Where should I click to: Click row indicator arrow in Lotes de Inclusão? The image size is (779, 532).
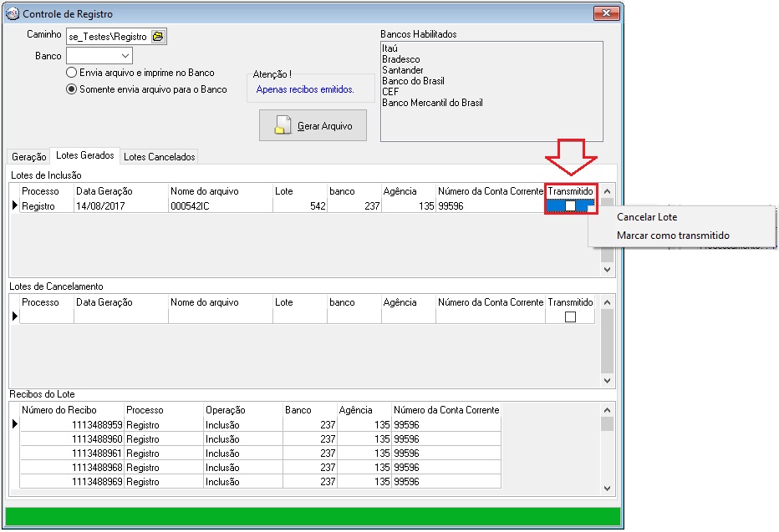(13, 205)
